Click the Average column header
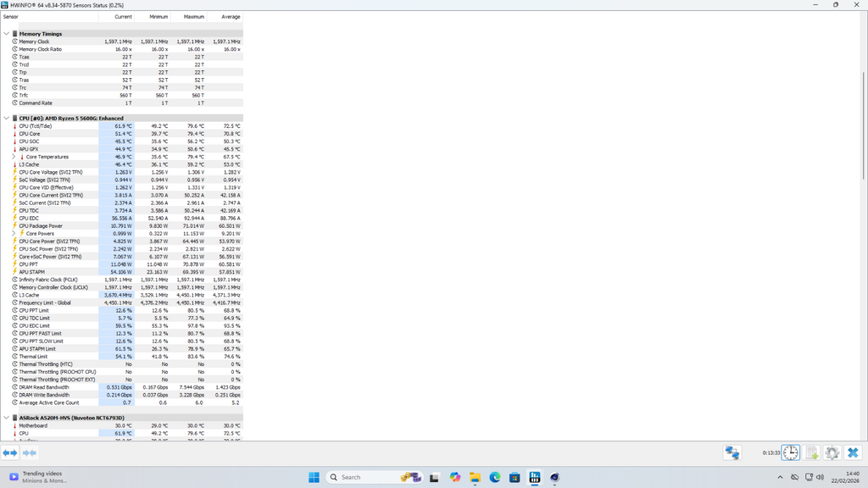This screenshot has height=488, width=868. 230,16
